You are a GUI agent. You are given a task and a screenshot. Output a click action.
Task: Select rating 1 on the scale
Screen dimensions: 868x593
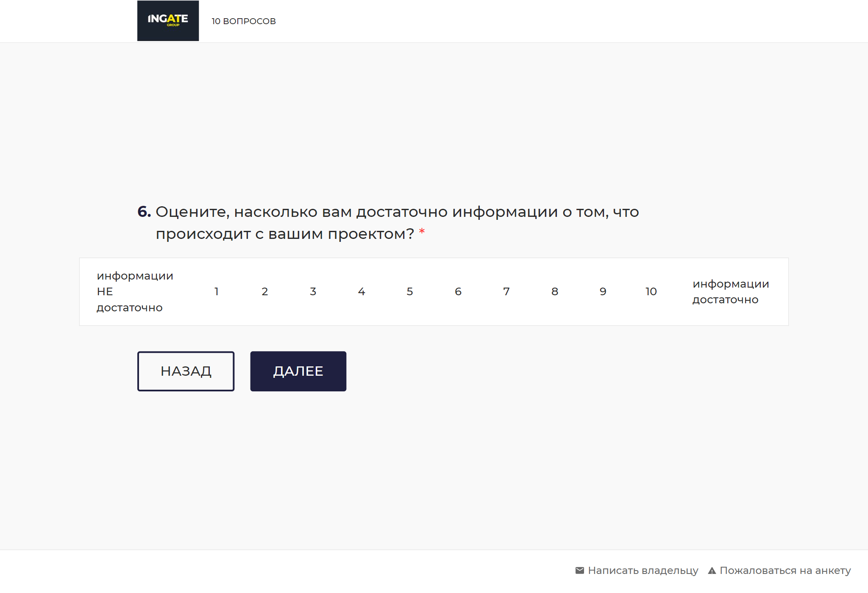(216, 291)
